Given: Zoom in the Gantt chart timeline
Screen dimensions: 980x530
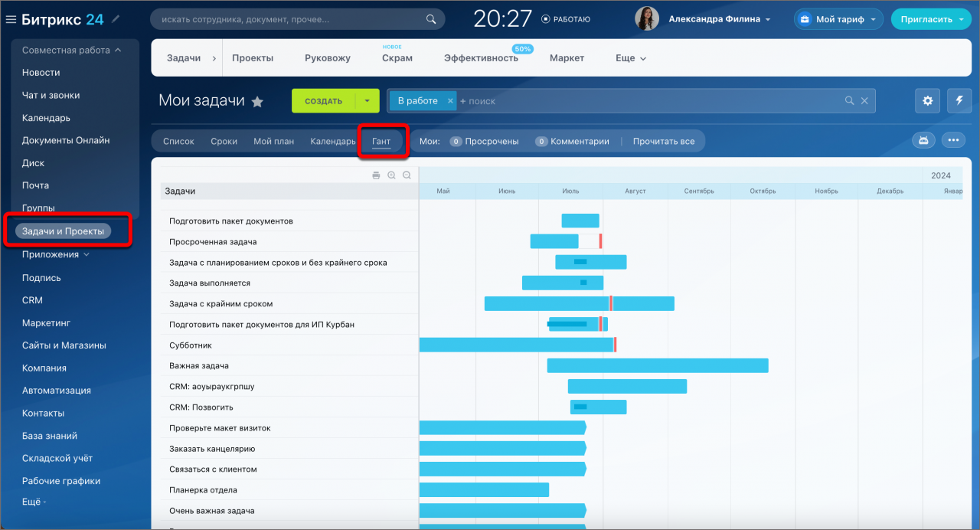Looking at the screenshot, I should [391, 175].
